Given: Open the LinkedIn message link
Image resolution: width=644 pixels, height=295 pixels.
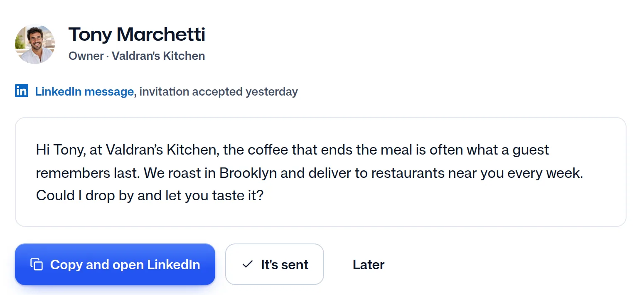Looking at the screenshot, I should 84,91.
